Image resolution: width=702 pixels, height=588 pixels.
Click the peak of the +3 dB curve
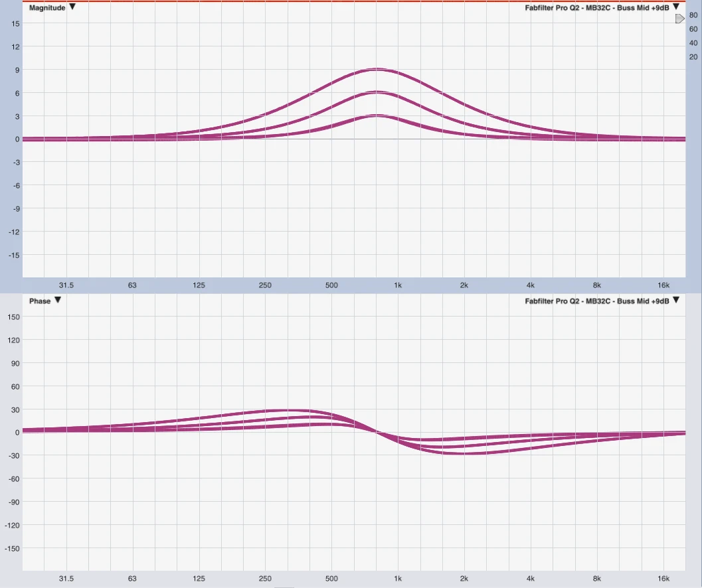(377, 115)
